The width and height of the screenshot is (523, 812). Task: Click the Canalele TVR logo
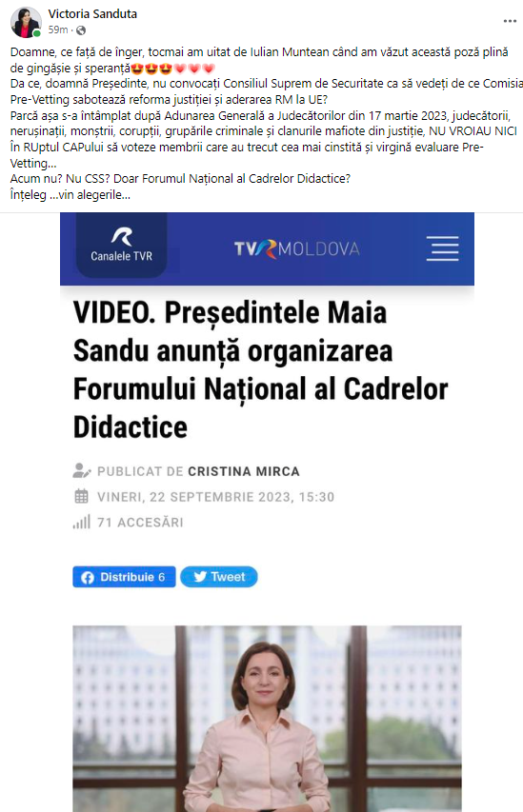pos(122,245)
